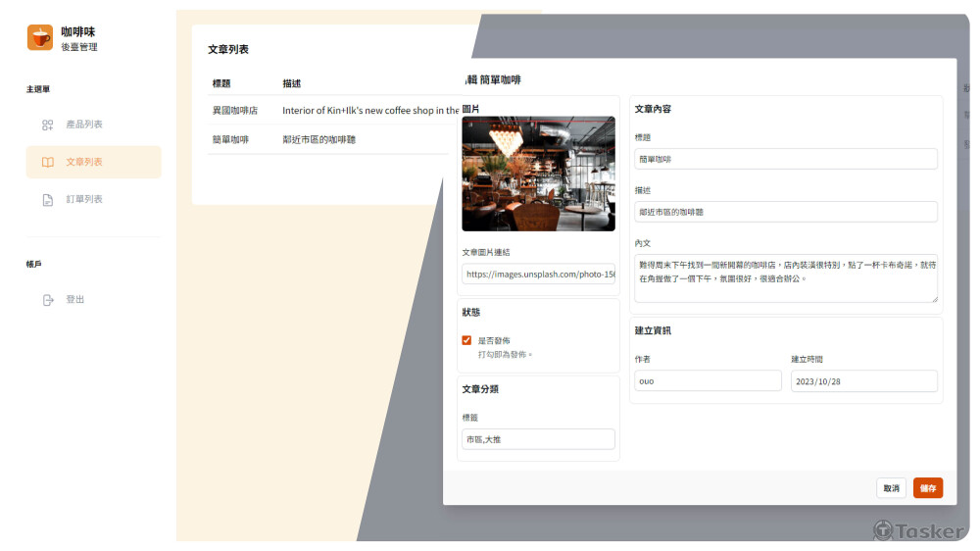Click the 咖啡味 coffee cup logo

pos(40,37)
